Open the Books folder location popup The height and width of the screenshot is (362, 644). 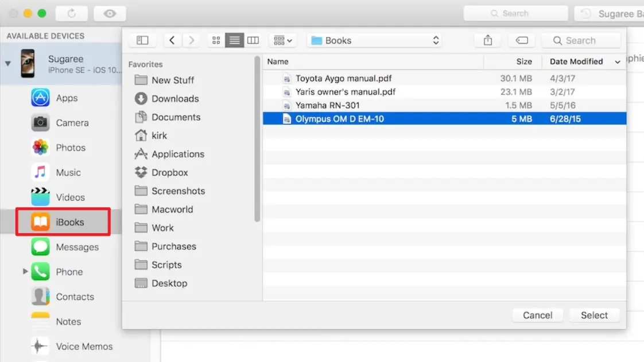pos(374,40)
